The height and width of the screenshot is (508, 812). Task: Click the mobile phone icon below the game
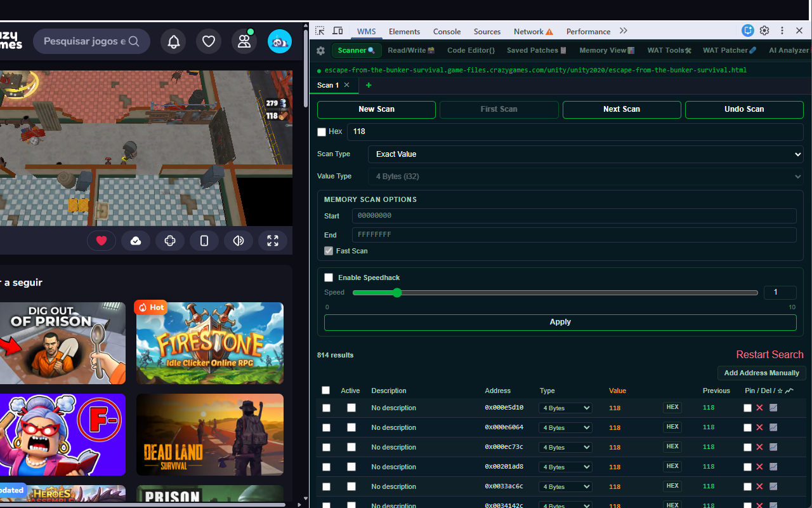204,241
